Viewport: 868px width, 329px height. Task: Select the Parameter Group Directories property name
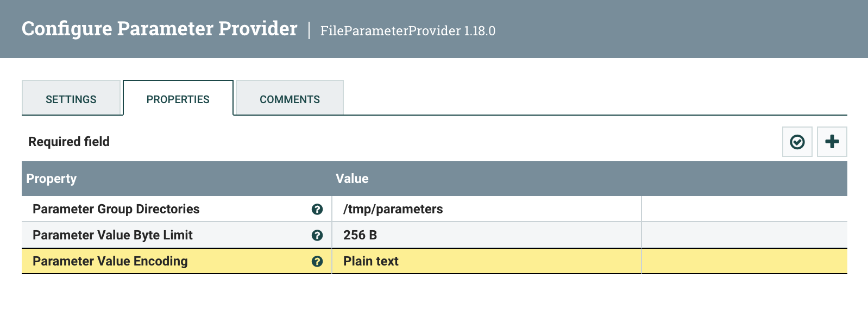pyautogui.click(x=116, y=209)
